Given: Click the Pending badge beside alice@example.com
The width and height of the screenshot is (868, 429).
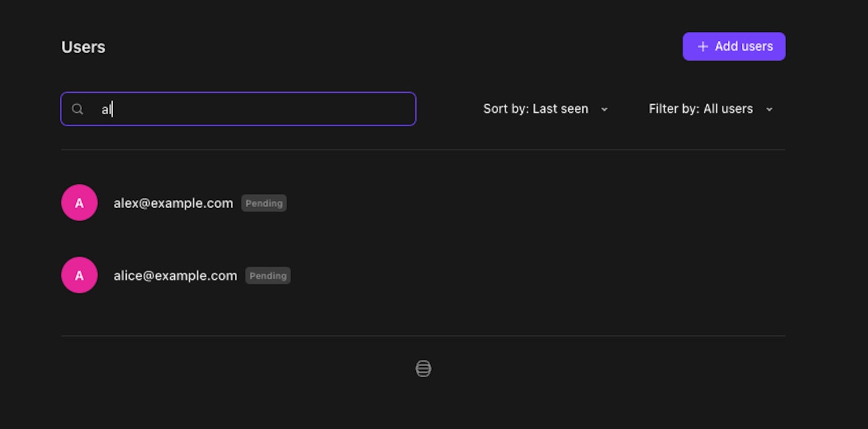Looking at the screenshot, I should pyautogui.click(x=268, y=275).
